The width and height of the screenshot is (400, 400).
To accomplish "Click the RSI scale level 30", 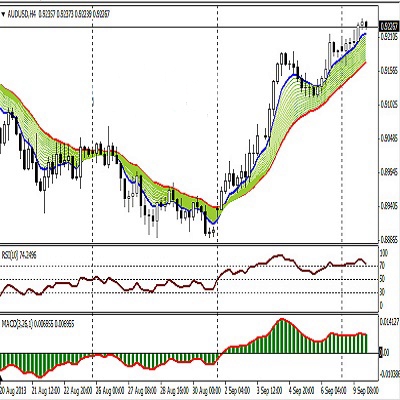I will click(x=383, y=292).
